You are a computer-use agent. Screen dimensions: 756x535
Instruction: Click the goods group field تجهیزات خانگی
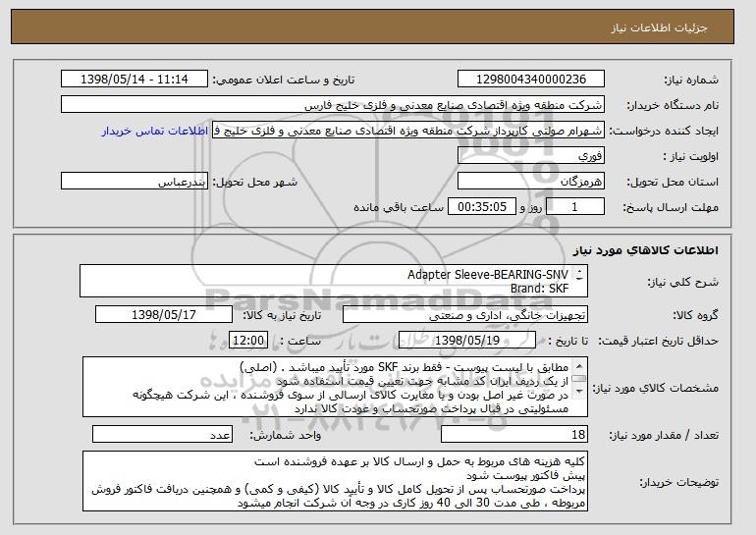pyautogui.click(x=465, y=315)
